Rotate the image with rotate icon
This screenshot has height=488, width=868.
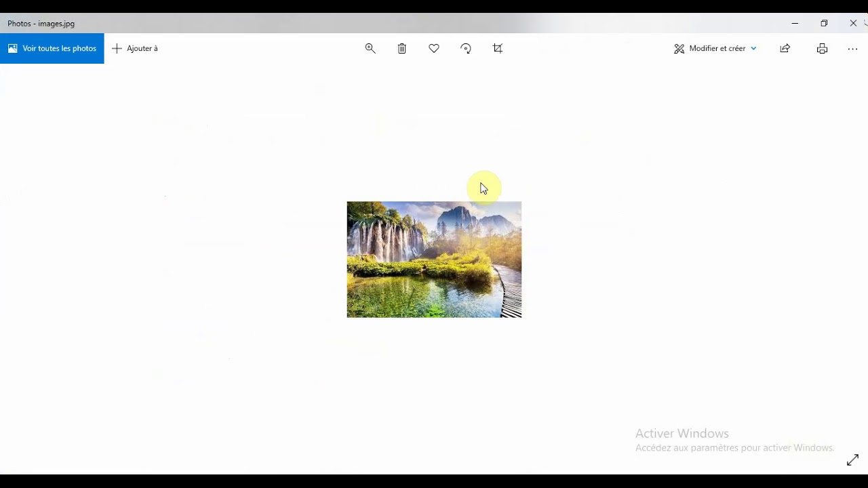pos(466,48)
